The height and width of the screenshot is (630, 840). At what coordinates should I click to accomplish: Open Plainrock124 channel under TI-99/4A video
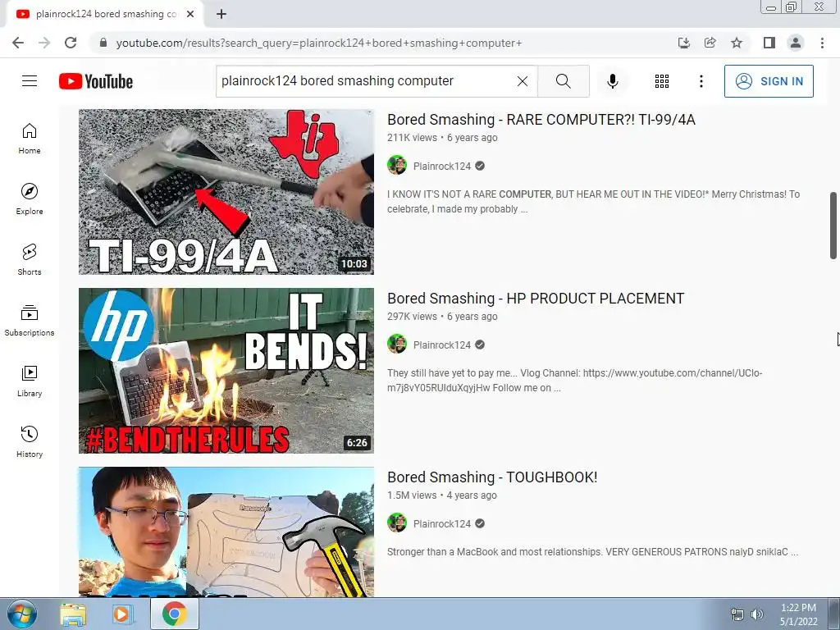tap(442, 166)
